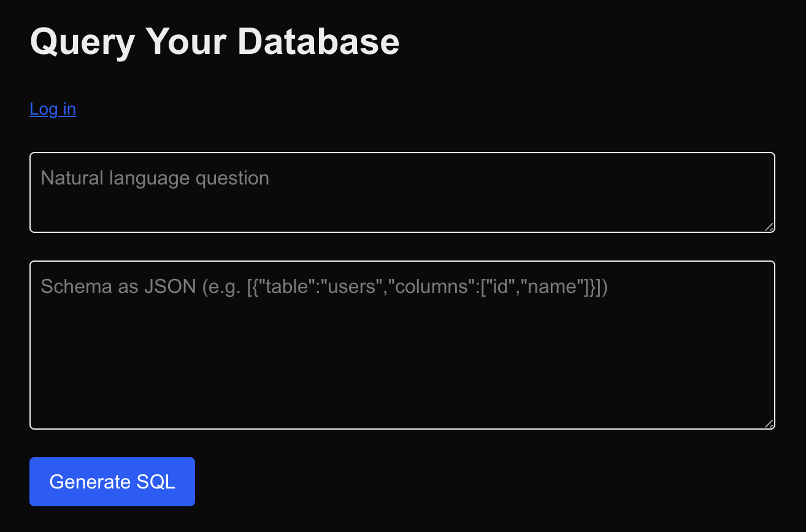Click the "users" example text in the schema box
Viewport: 806px width, 532px height.
[351, 286]
